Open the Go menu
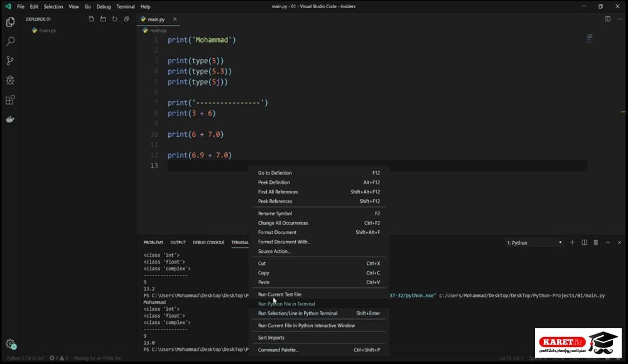Viewport: 628px width, 364px height. (x=88, y=6)
